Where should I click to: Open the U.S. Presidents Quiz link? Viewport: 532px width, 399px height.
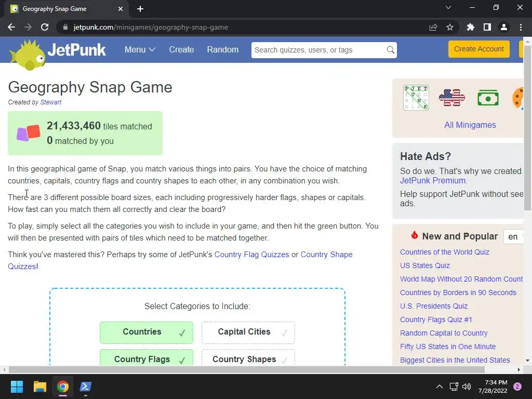pyautogui.click(x=434, y=306)
